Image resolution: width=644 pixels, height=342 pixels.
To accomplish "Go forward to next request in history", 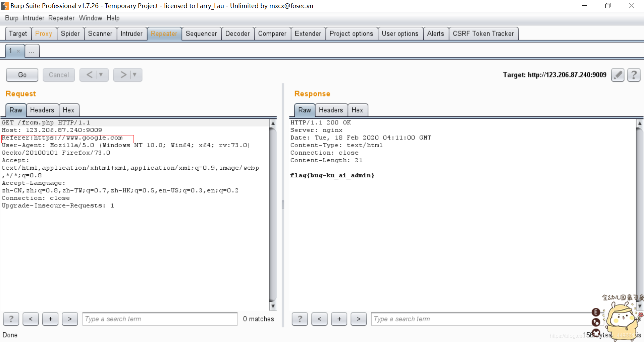I will 123,75.
